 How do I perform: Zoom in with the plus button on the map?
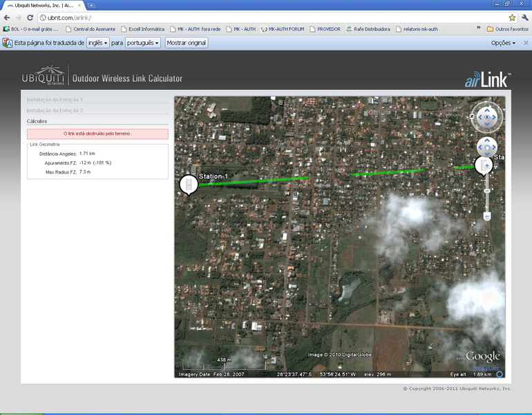(487, 165)
